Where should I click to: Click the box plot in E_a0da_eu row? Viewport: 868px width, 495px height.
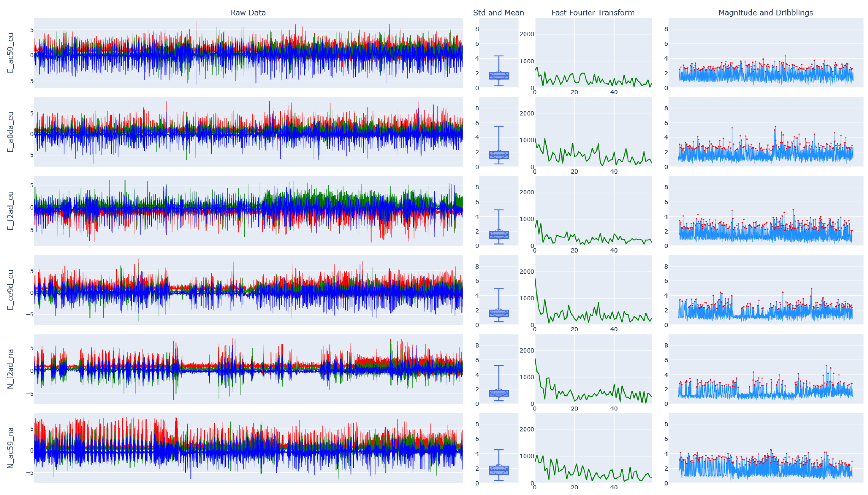coord(499,155)
